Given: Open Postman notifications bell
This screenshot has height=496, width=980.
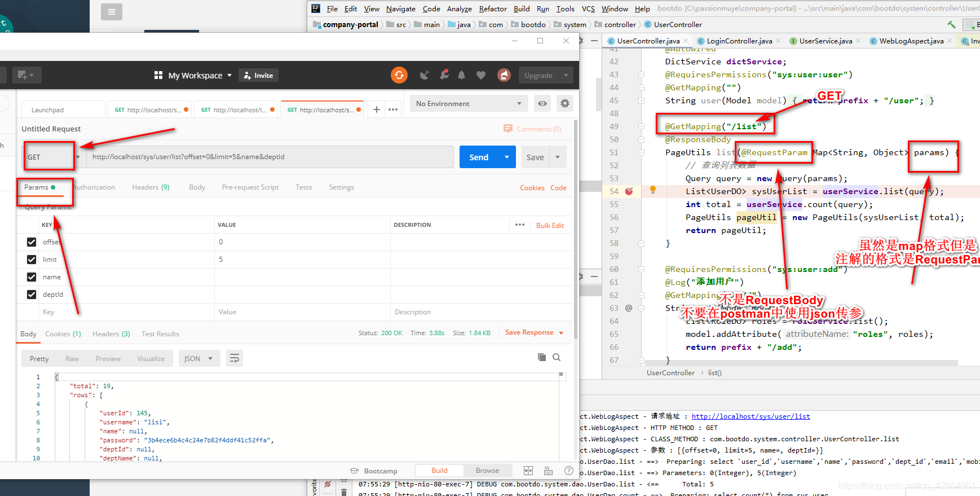Looking at the screenshot, I should [462, 75].
